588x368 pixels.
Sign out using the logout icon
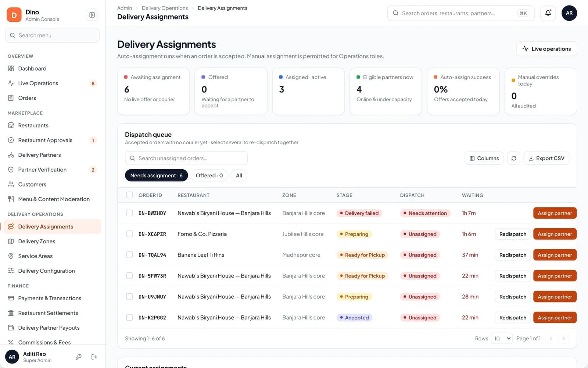click(x=94, y=357)
